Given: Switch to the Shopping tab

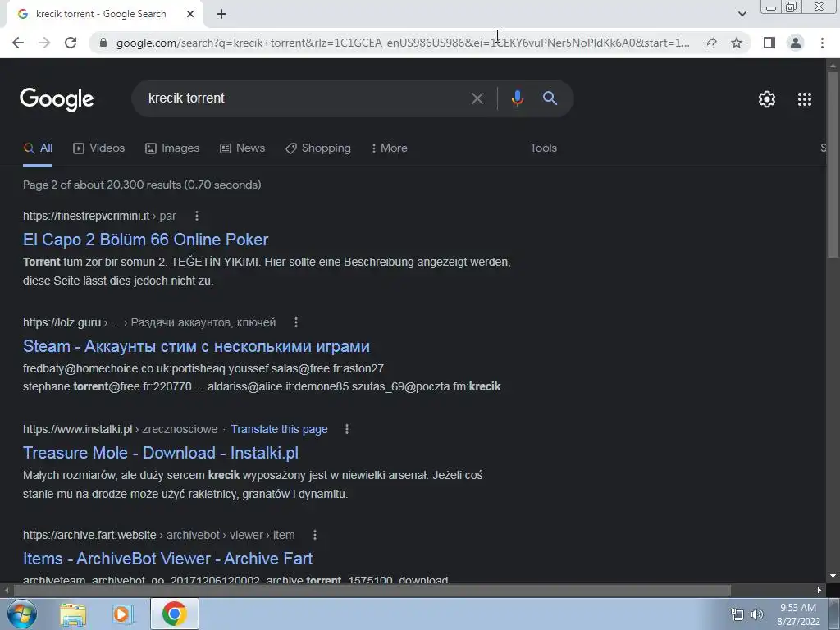Looking at the screenshot, I should tap(318, 148).
